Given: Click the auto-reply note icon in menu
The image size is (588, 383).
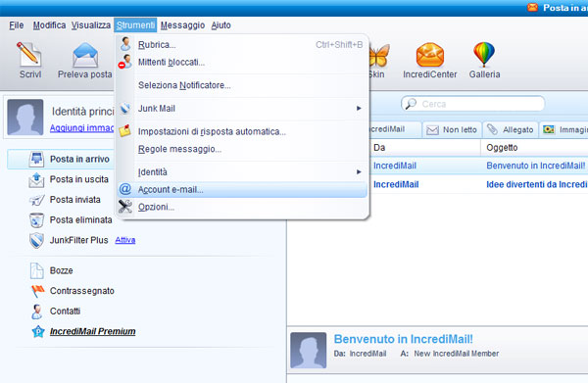Looking at the screenshot, I should (x=124, y=131).
